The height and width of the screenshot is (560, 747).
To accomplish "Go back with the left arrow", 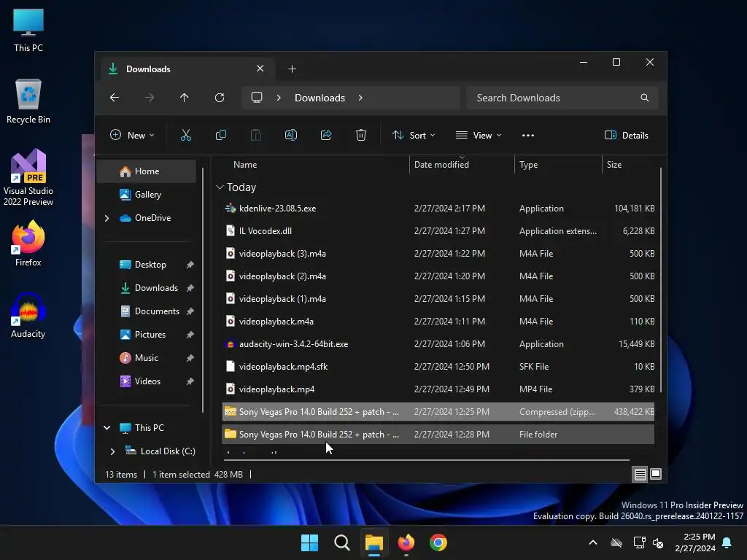I will [x=115, y=98].
